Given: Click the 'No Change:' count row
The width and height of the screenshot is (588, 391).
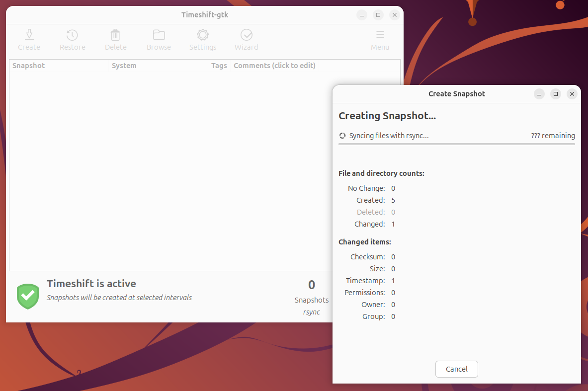Looking at the screenshot, I should pos(371,188).
